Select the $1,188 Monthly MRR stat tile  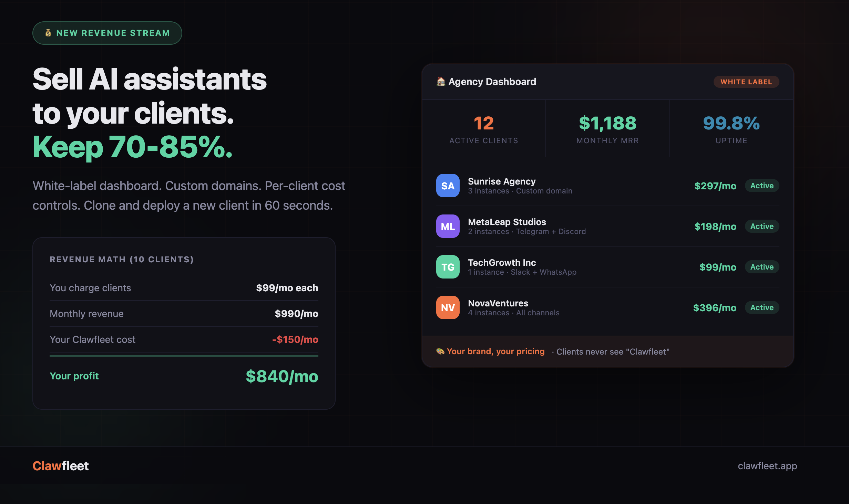click(x=608, y=129)
